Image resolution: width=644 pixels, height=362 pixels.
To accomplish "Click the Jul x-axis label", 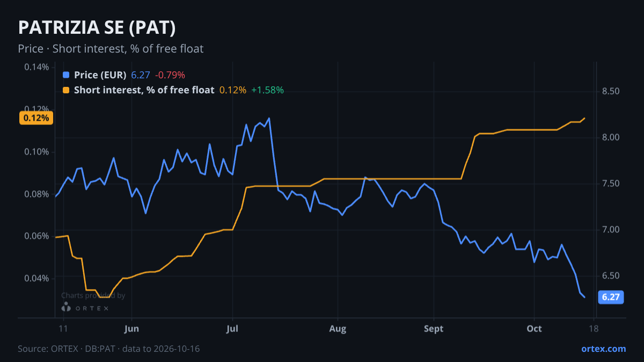I will (232, 329).
